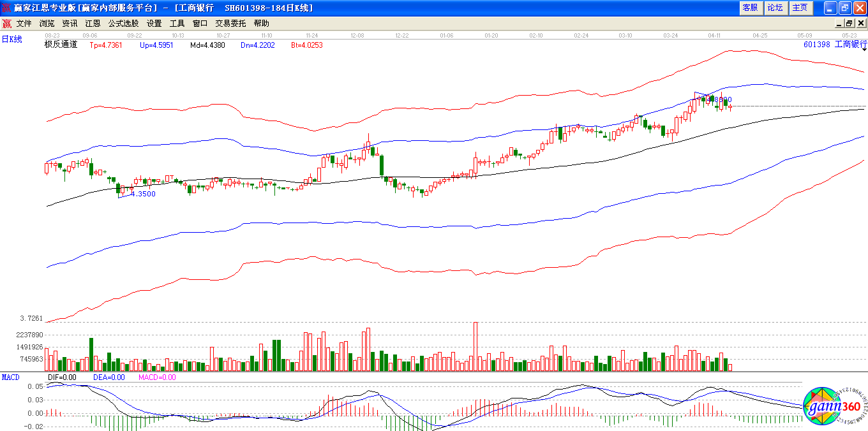Click the 0.05 MACD axis label
868x431 pixels.
(x=35, y=386)
